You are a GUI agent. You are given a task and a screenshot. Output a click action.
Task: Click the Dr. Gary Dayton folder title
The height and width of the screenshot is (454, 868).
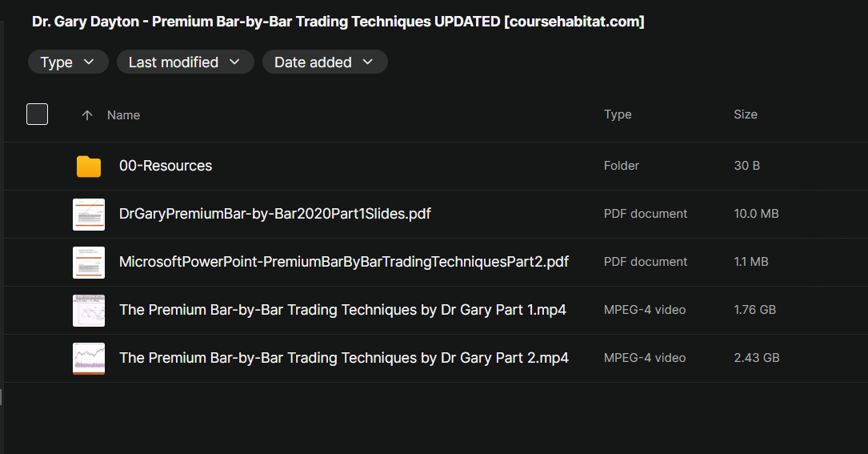(x=338, y=22)
